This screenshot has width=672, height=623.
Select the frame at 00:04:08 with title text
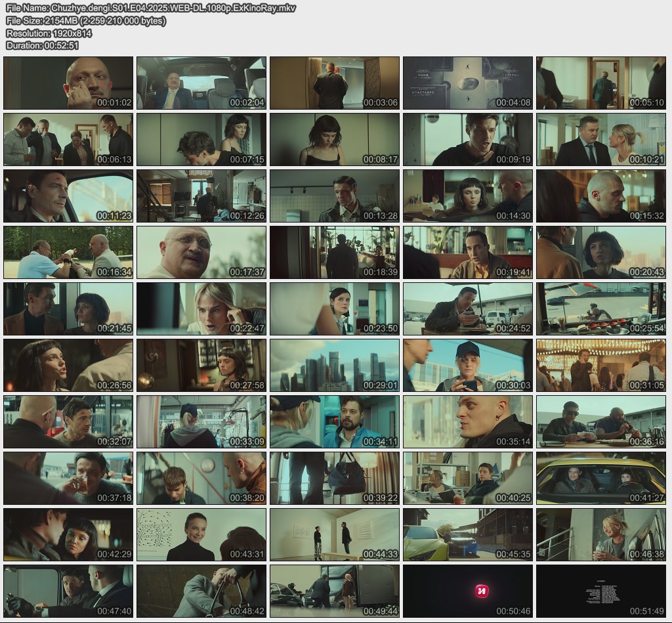[x=468, y=83]
